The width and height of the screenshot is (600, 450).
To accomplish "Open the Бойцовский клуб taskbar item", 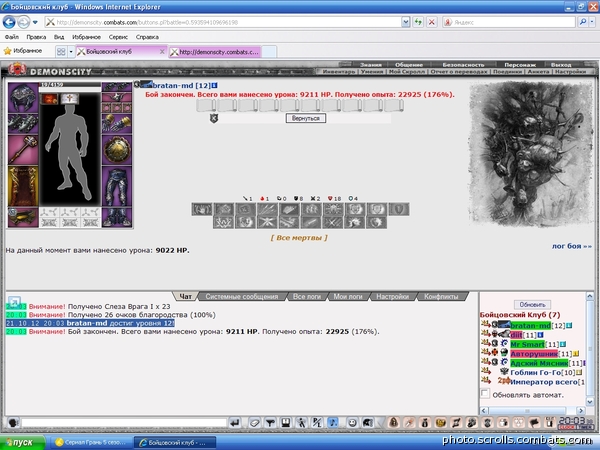I will 175,443.
